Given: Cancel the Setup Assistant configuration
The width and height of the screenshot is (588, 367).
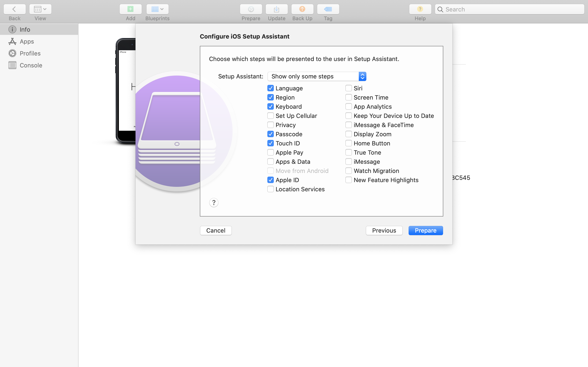Looking at the screenshot, I should click(215, 230).
